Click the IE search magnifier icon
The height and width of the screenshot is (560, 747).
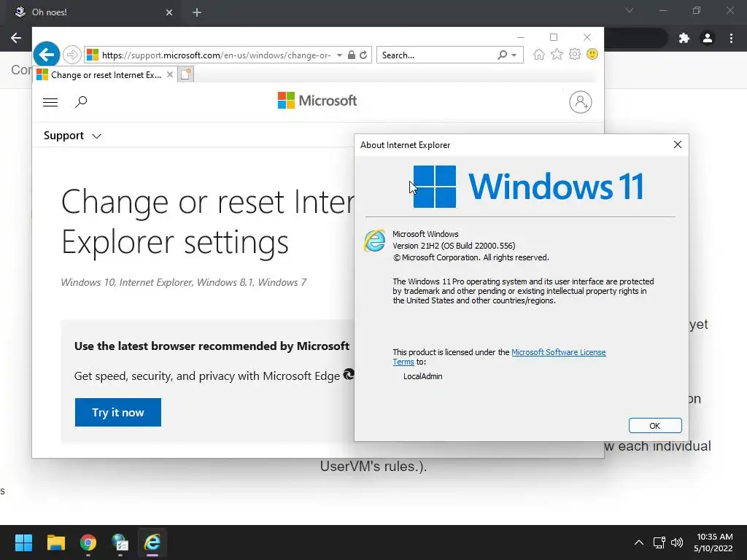(502, 55)
